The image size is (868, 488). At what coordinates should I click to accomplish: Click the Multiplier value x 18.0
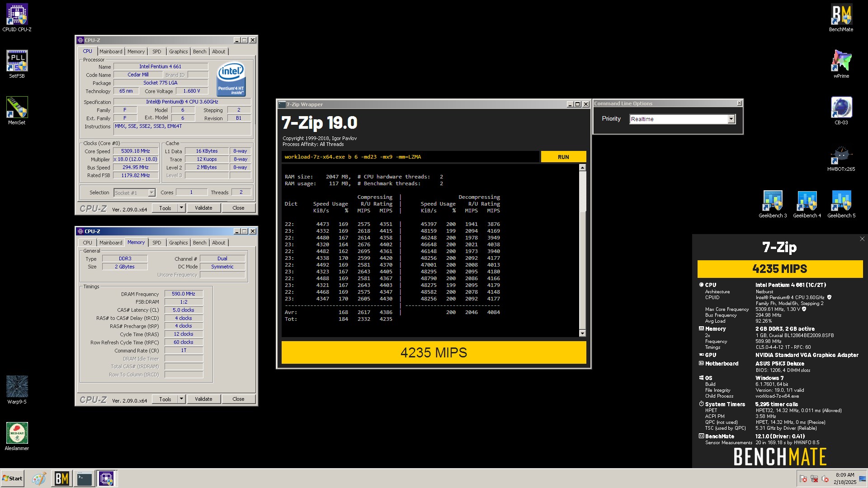tap(136, 160)
